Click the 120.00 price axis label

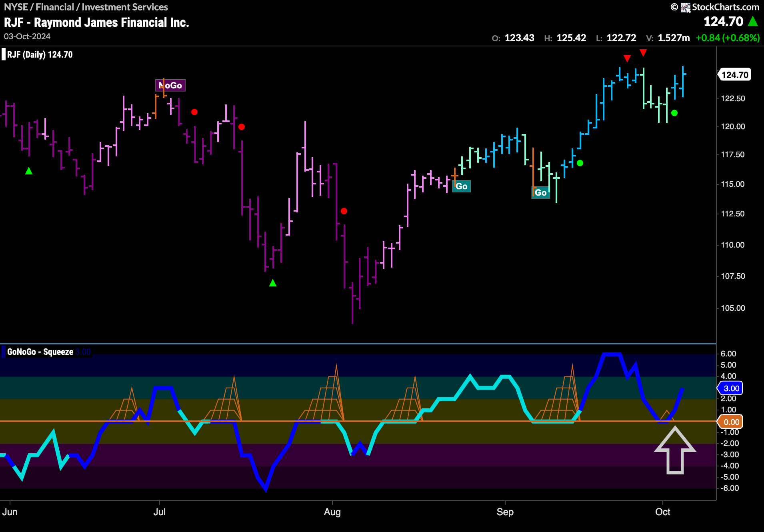[x=733, y=126]
